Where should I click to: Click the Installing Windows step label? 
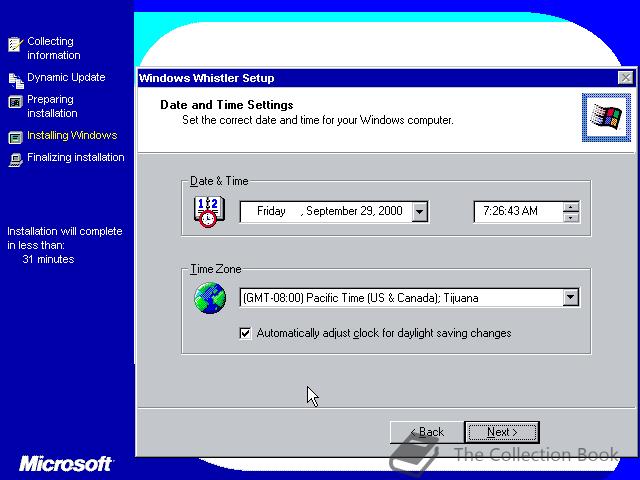point(72,135)
